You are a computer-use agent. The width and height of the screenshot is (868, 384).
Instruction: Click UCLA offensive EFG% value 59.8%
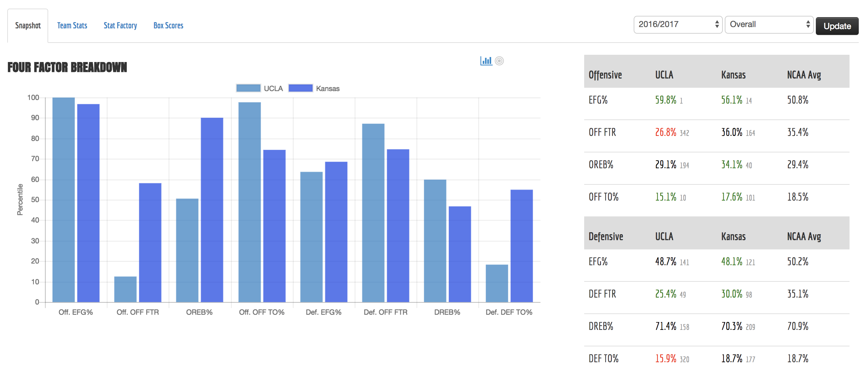(665, 100)
